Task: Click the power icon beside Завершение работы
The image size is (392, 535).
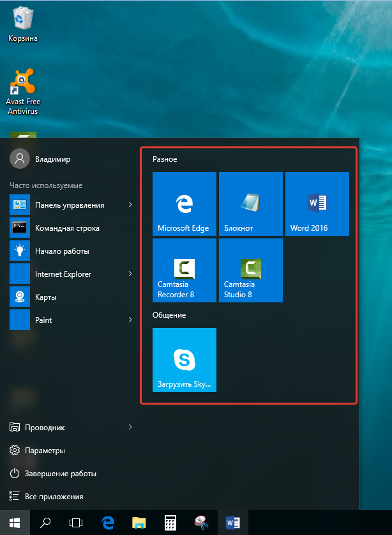Action: click(14, 473)
